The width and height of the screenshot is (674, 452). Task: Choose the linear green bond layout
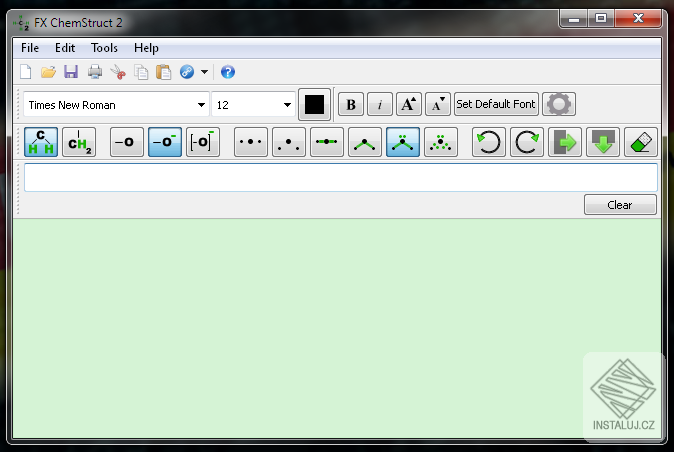tap(327, 142)
